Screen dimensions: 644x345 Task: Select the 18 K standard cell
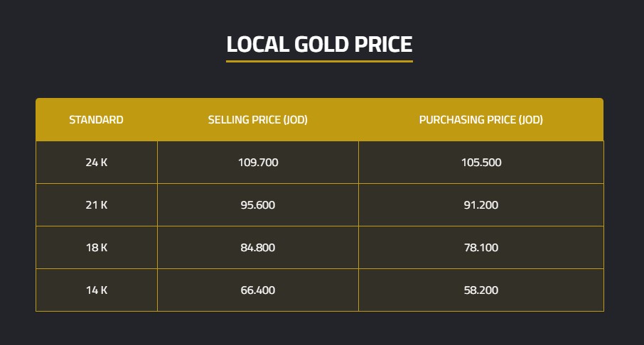pos(96,248)
